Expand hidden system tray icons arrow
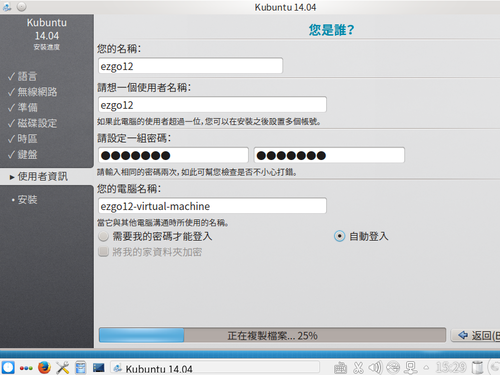The width and height of the screenshot is (500, 375). pyautogui.click(x=426, y=368)
